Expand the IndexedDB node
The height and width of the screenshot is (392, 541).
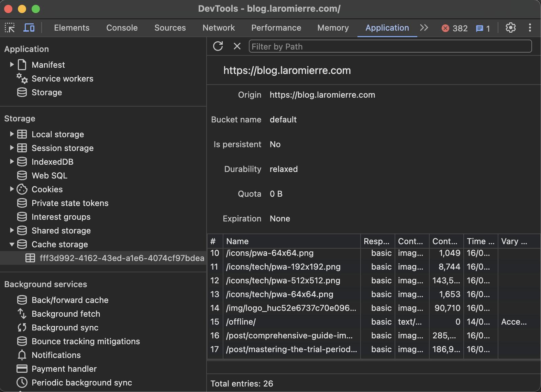point(12,162)
